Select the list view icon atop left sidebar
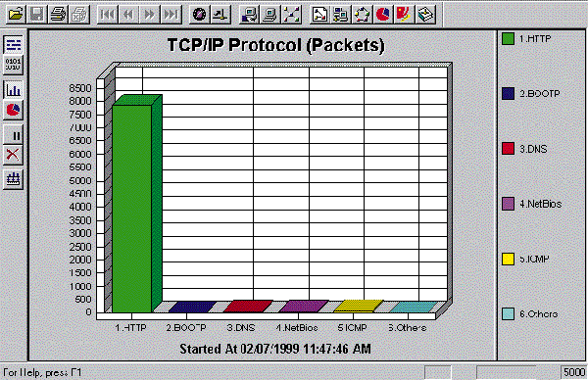 tap(13, 45)
